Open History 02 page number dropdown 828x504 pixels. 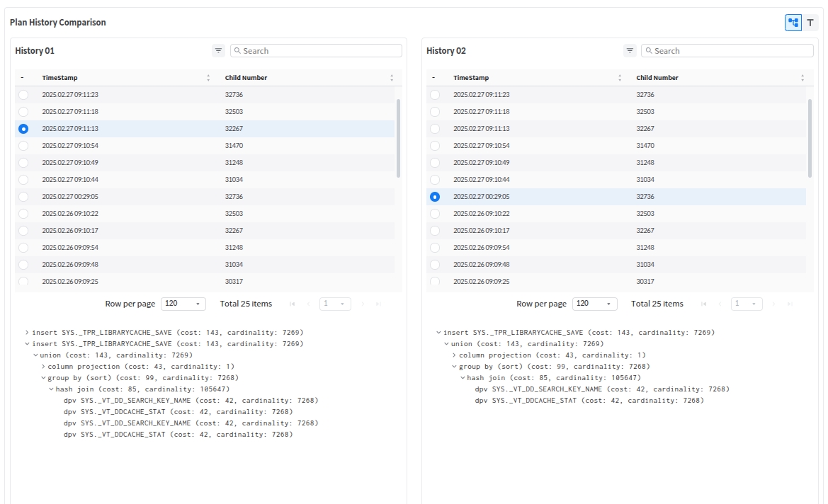coord(747,304)
